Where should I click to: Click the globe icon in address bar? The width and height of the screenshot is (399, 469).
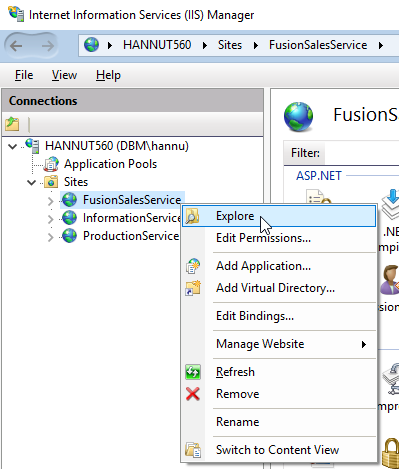pyautogui.click(x=91, y=45)
